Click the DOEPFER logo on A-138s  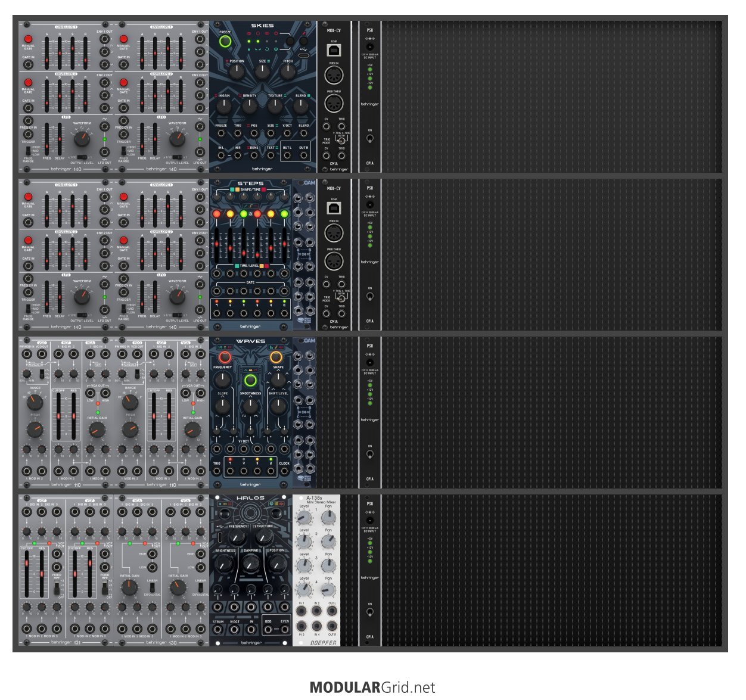pyautogui.click(x=323, y=643)
